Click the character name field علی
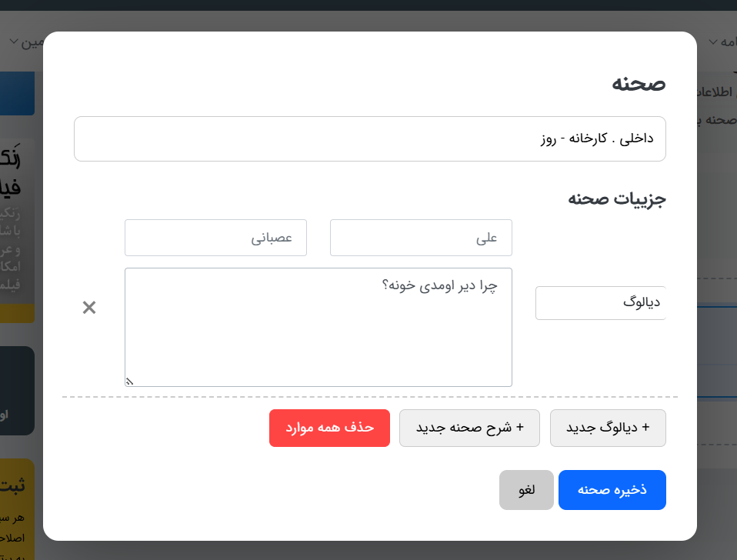 click(x=421, y=238)
